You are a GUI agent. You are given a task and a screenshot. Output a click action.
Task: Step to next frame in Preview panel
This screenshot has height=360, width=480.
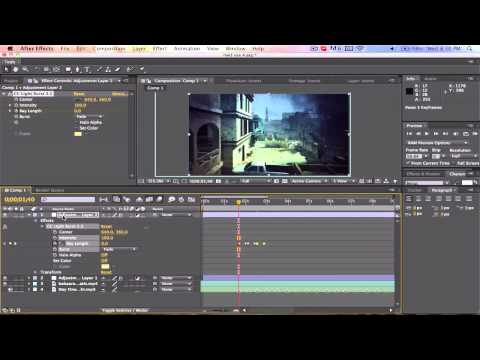tap(436, 134)
